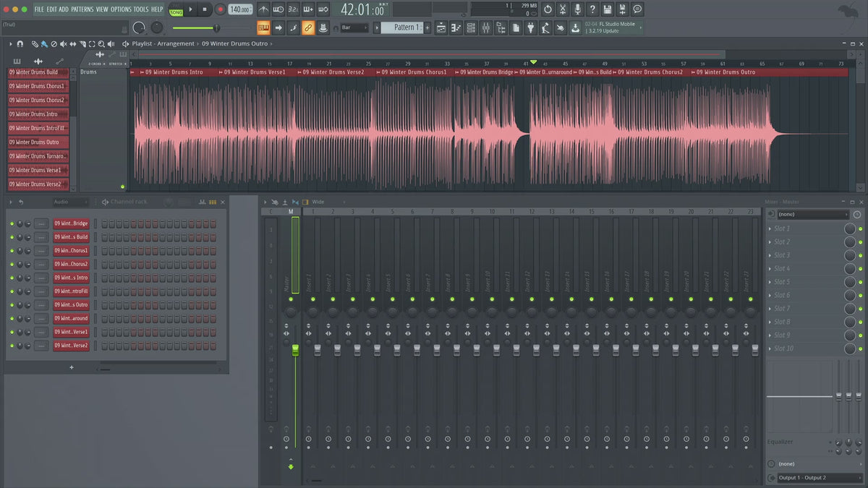The image size is (868, 488).
Task: Open the PATTERNS menu
Action: [82, 9]
